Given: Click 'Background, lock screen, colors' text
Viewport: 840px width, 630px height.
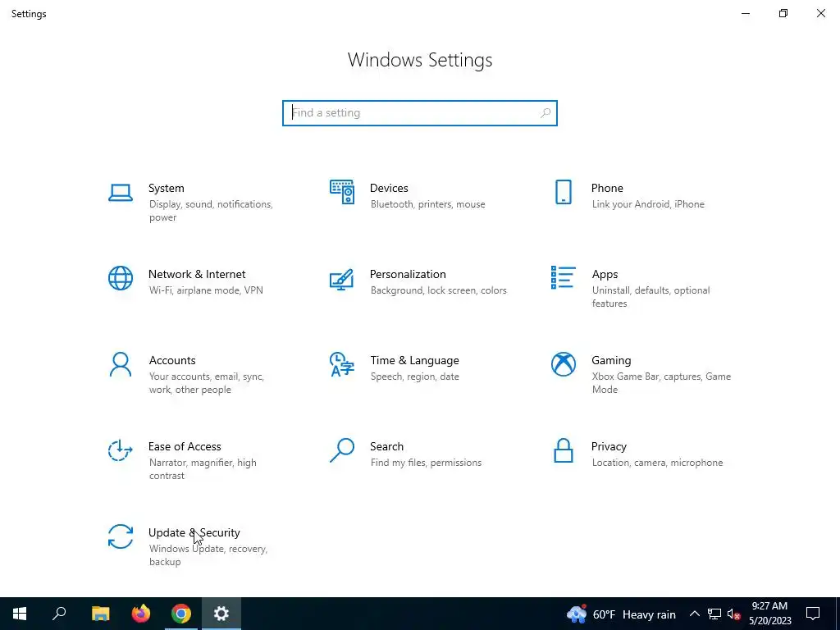Looking at the screenshot, I should click(438, 290).
